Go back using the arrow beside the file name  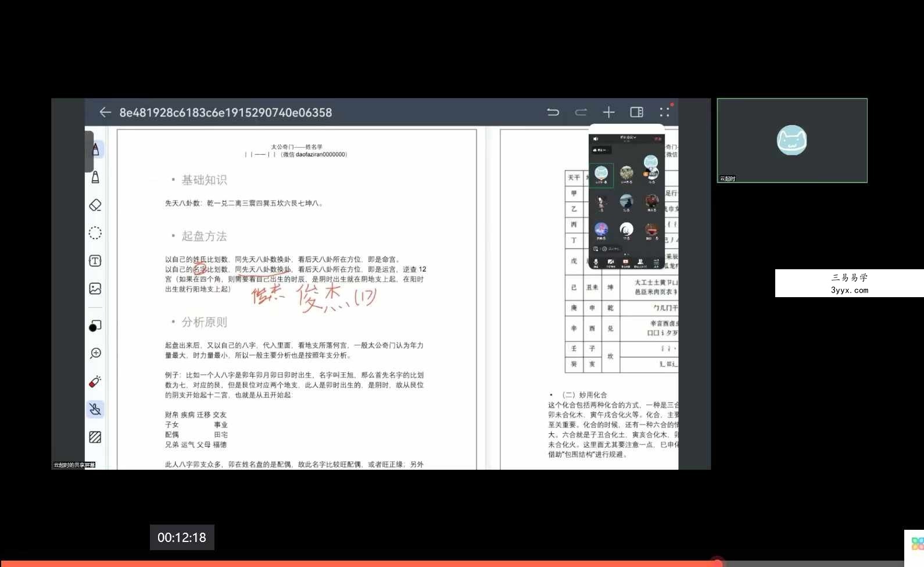pos(105,112)
